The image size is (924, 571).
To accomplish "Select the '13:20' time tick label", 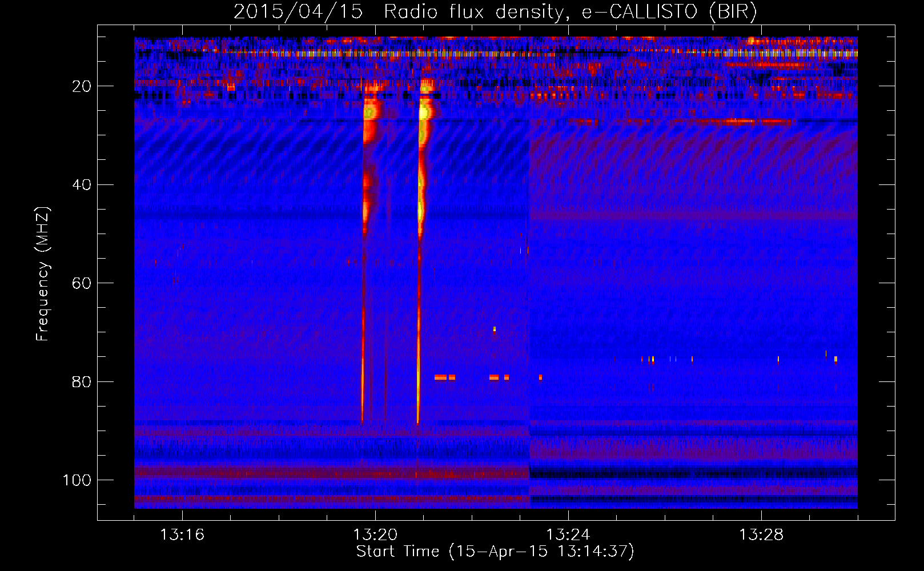I will (x=375, y=535).
